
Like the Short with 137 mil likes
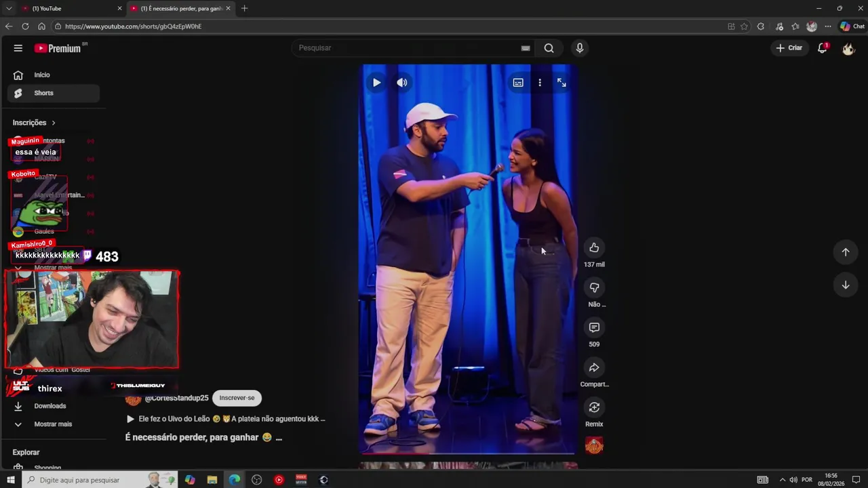pyautogui.click(x=594, y=247)
